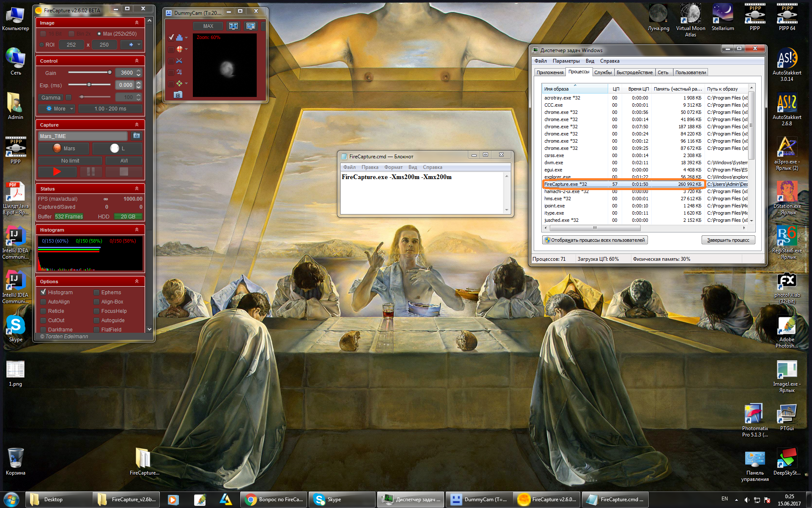The height and width of the screenshot is (508, 812).
Task: Click the fit-to-screen monitor icon next to MAX
Action: 233,26
